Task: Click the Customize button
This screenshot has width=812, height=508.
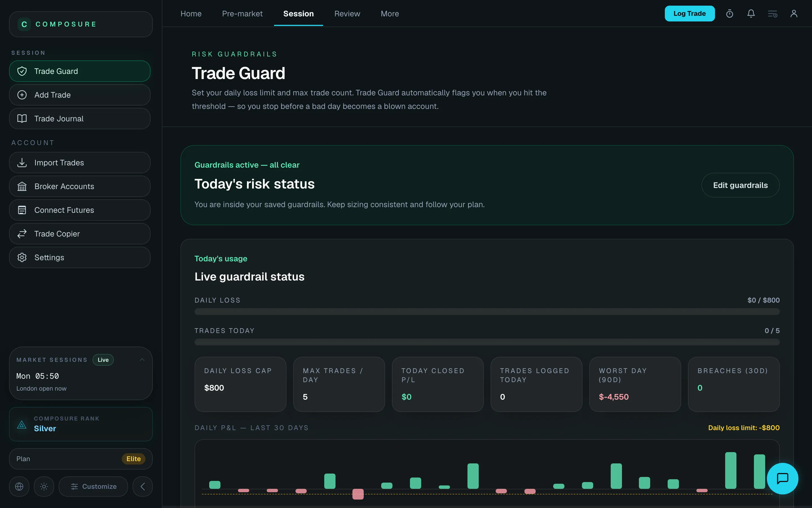Action: 93,487
